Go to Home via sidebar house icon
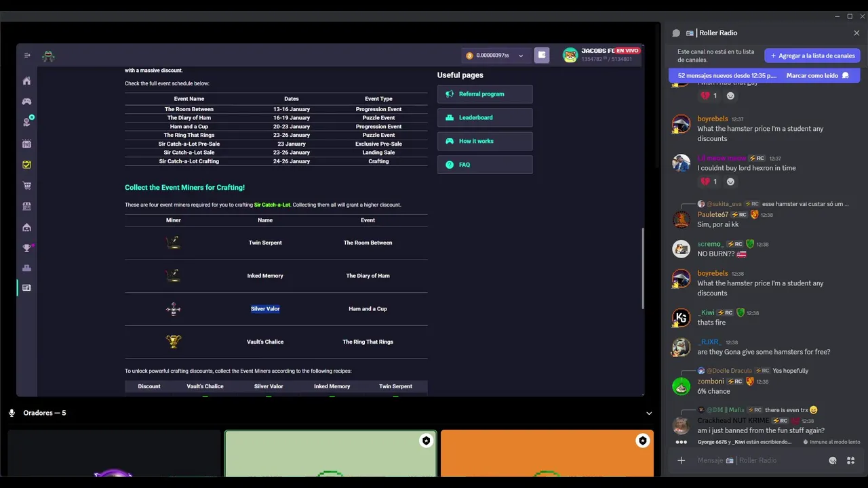This screenshot has height=488, width=868. pos(26,81)
